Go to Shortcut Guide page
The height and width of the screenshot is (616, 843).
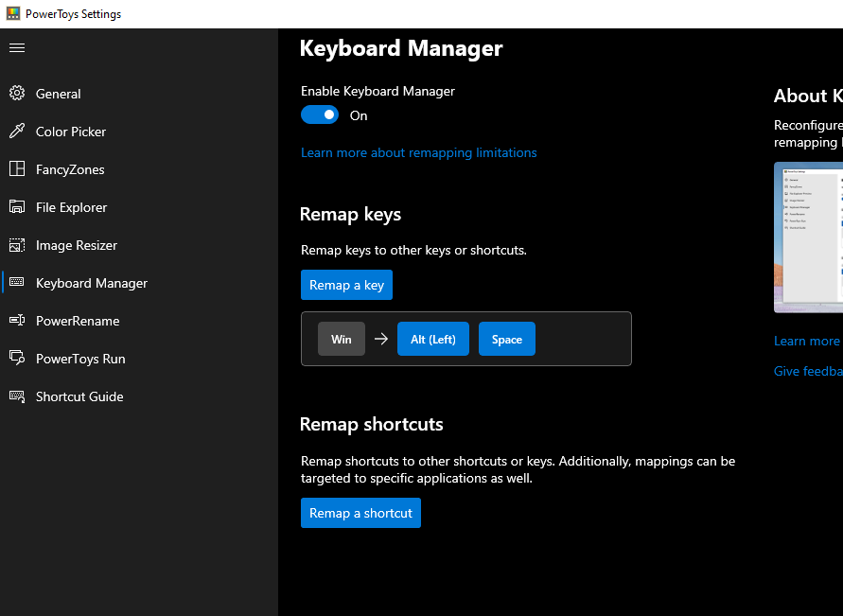point(139,396)
